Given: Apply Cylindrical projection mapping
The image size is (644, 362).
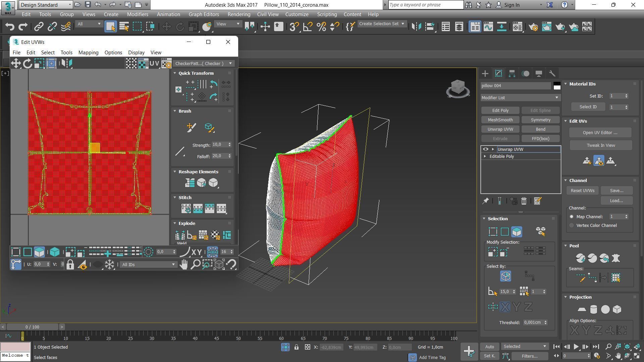Looking at the screenshot, I should (x=593, y=309).
